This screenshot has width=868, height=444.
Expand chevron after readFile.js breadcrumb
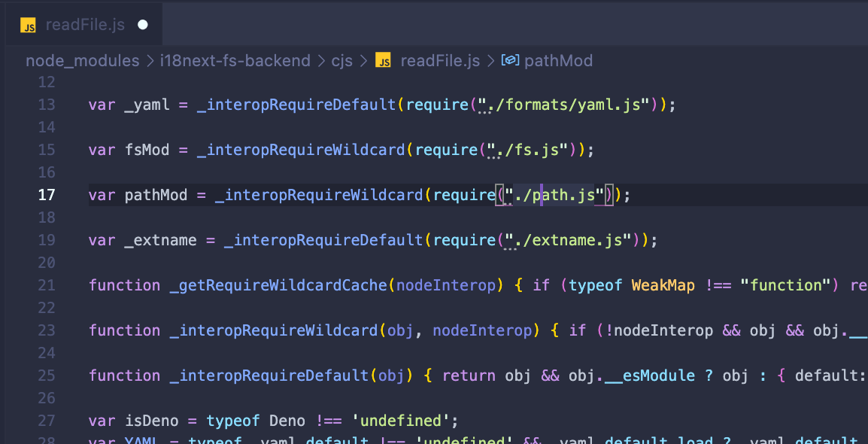[x=490, y=61]
